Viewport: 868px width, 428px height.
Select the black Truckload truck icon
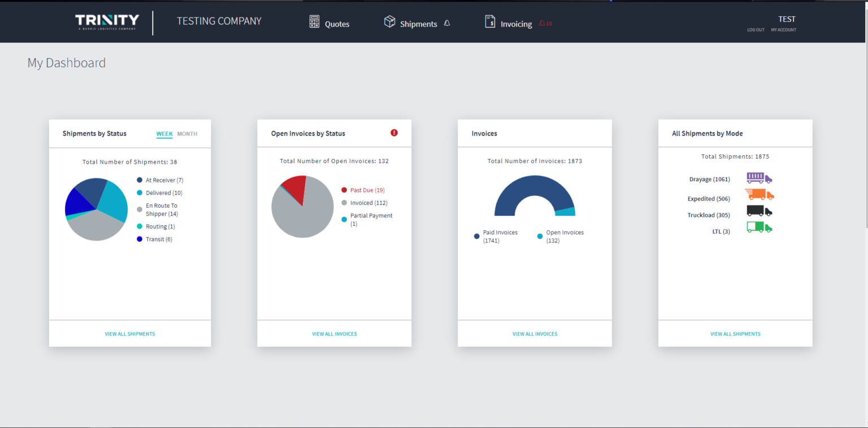pos(759,211)
